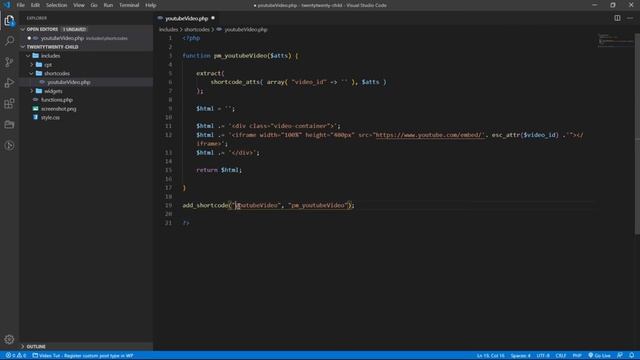Click the feedback icon in status bar
This screenshot has height=360, width=640.
(620, 356)
